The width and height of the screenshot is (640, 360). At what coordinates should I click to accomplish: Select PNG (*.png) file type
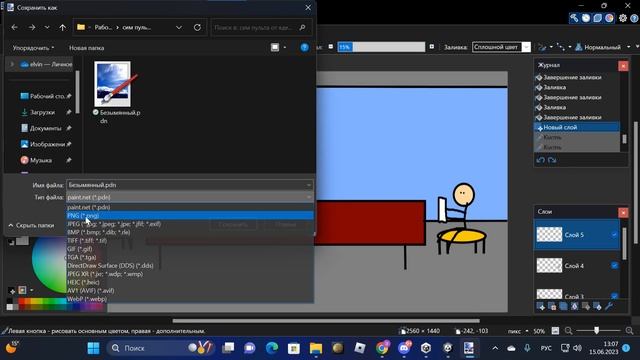click(190, 216)
